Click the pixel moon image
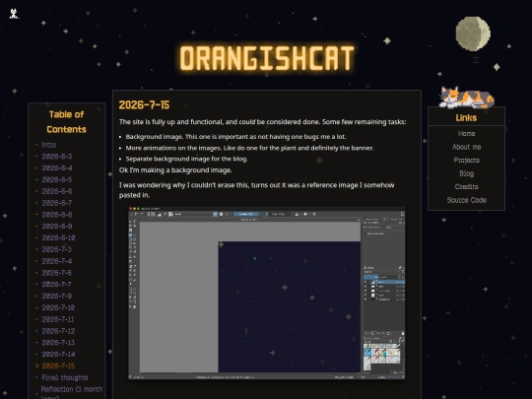The height and width of the screenshot is (399, 532). 473,33
